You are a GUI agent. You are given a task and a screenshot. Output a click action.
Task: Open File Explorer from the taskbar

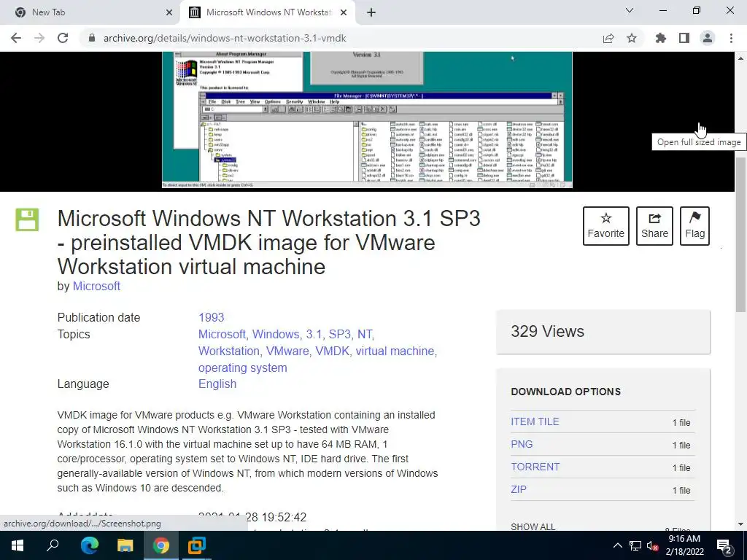point(125,545)
